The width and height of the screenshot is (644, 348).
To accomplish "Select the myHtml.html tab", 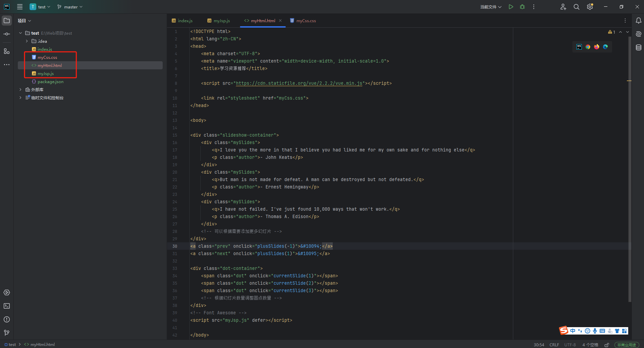I will pyautogui.click(x=263, y=21).
